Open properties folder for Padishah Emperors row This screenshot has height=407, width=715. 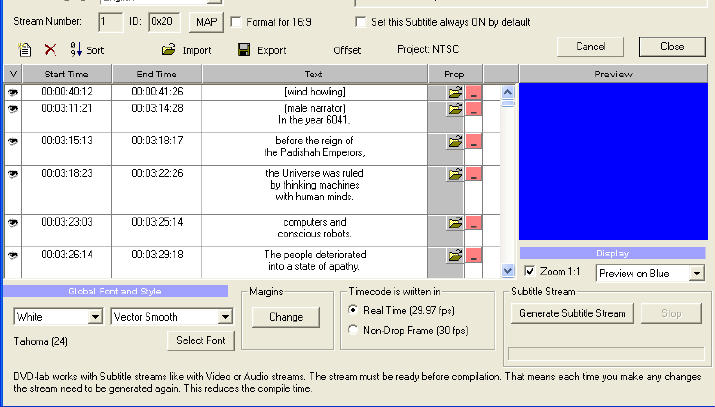point(455,141)
